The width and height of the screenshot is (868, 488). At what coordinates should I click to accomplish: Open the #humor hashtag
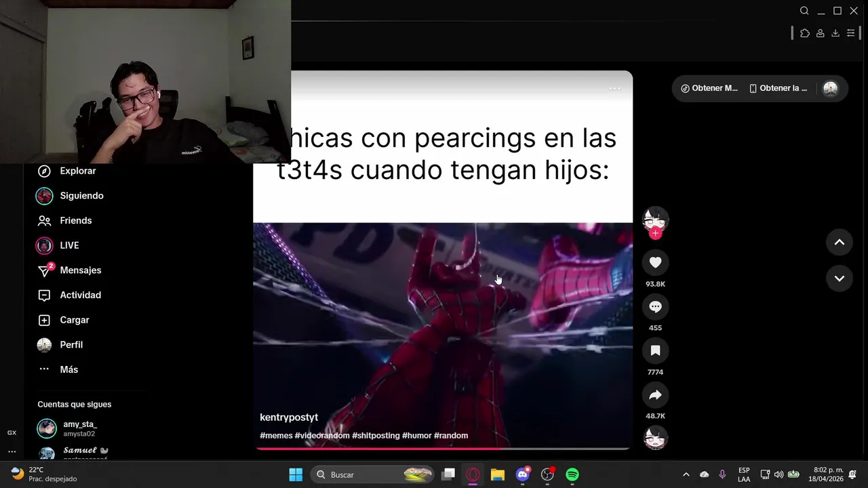point(416,435)
